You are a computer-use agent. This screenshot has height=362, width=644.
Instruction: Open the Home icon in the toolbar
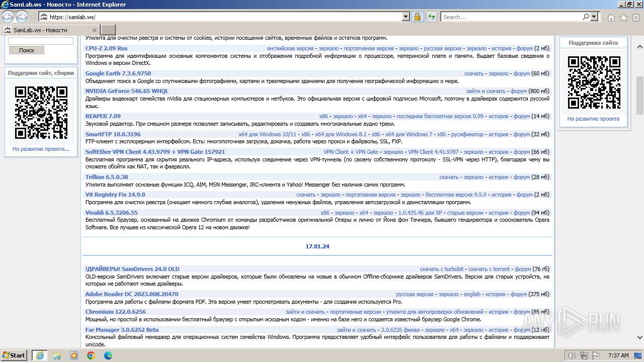pos(611,18)
